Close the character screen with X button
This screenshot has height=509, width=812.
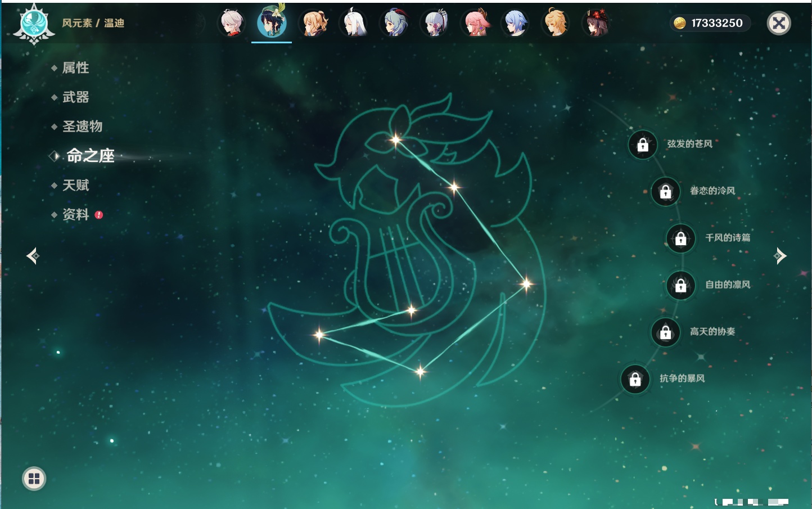(x=779, y=23)
